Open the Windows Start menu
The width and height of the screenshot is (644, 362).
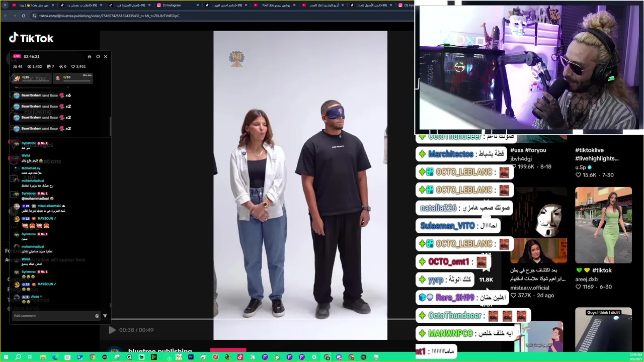tap(6, 357)
